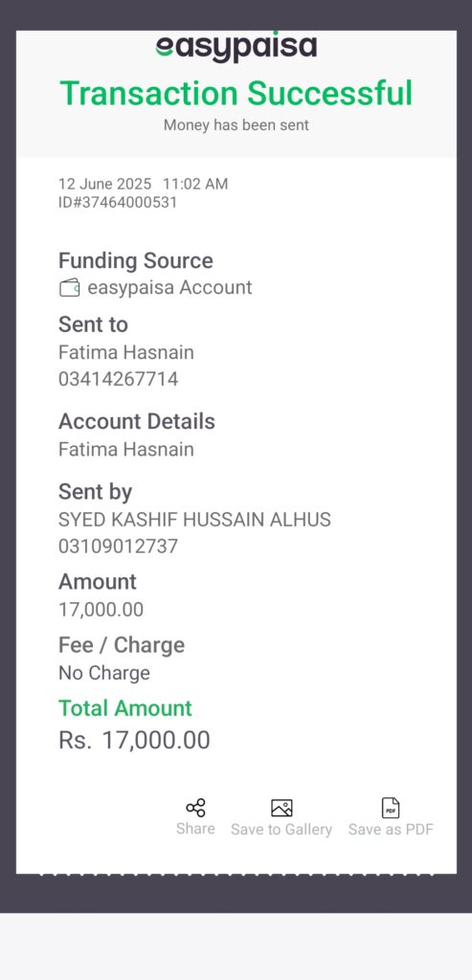Click Fatima Hasnain under Account Details
Viewport: 472px width, 980px height.
click(126, 450)
